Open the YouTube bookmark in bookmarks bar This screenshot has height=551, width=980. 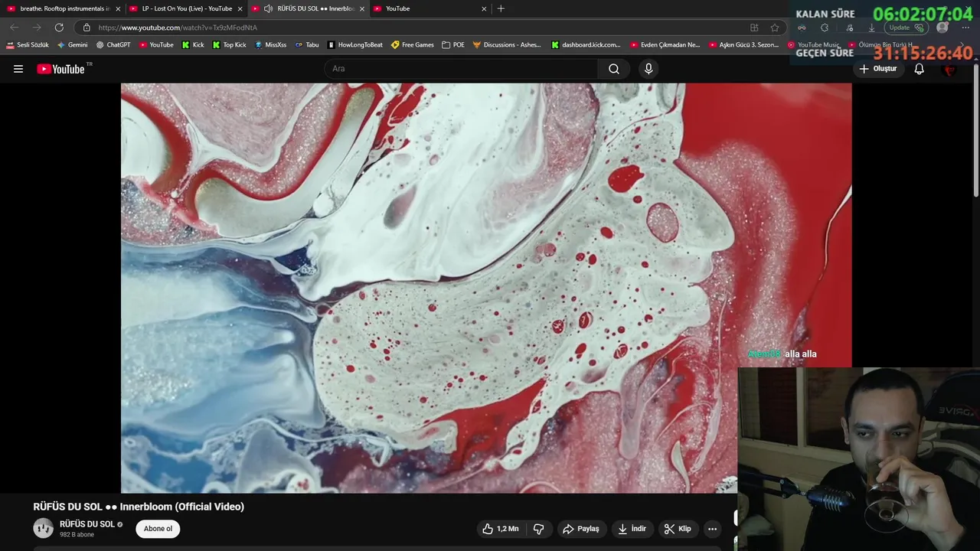pyautogui.click(x=155, y=45)
